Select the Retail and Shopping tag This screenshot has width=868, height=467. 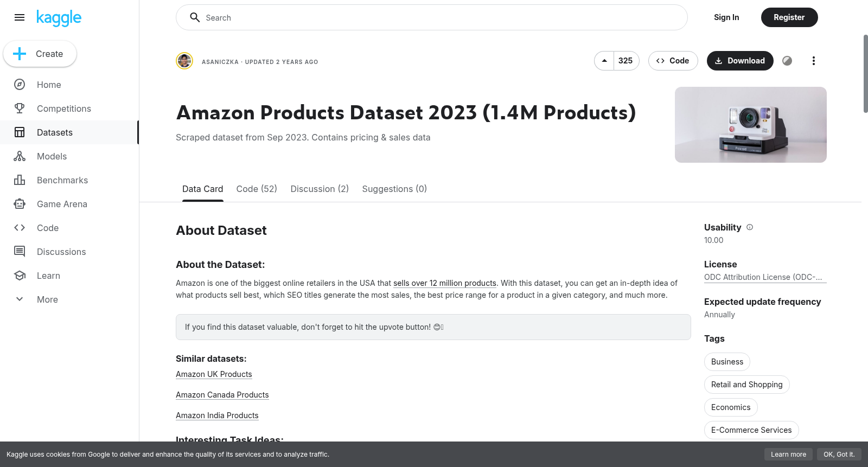(x=747, y=385)
